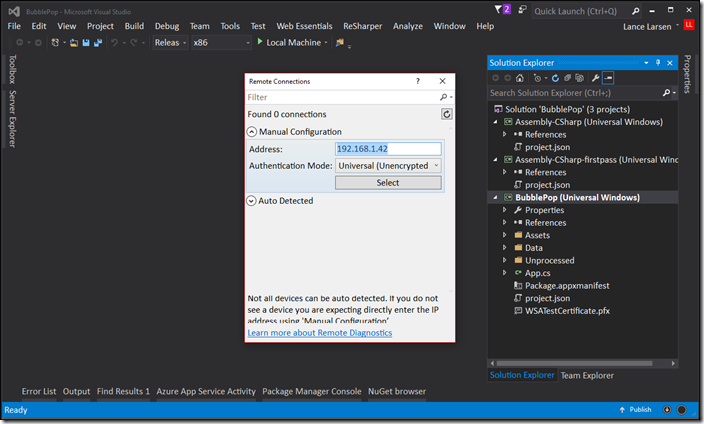Collapse the Manual Configuration section
The width and height of the screenshot is (704, 424).
[252, 132]
